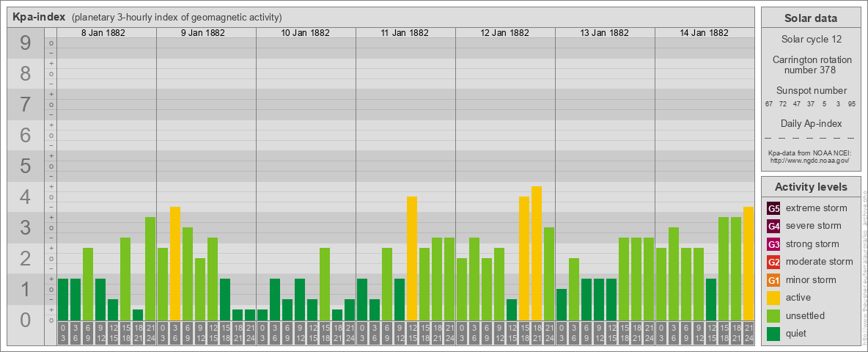Click the Activity levels panel header
Screen dimensions: 868x352
[810, 186]
